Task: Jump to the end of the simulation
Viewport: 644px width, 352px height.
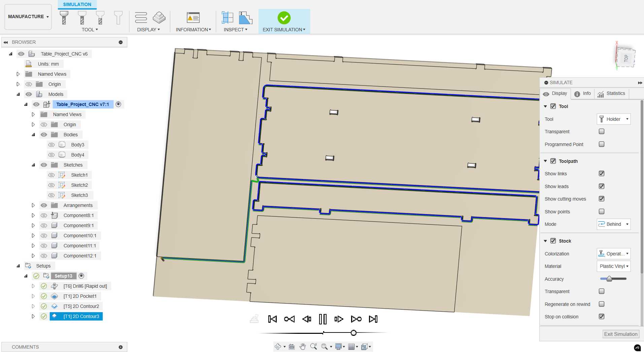Action: [373, 319]
